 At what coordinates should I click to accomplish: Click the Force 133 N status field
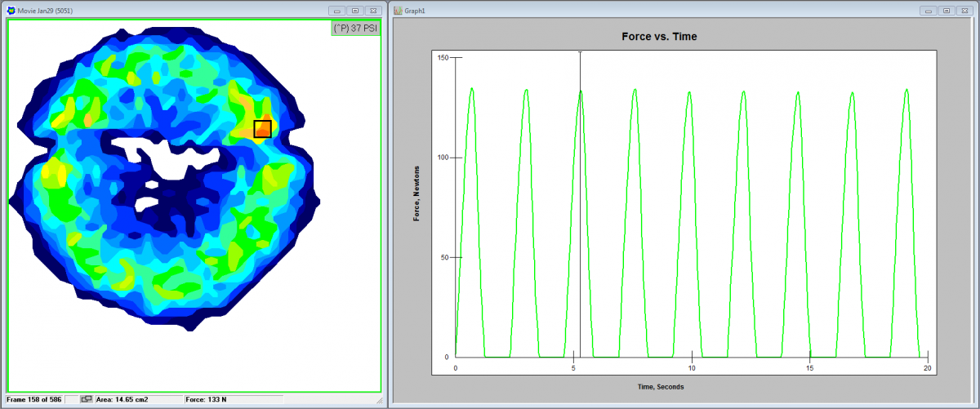[205, 399]
